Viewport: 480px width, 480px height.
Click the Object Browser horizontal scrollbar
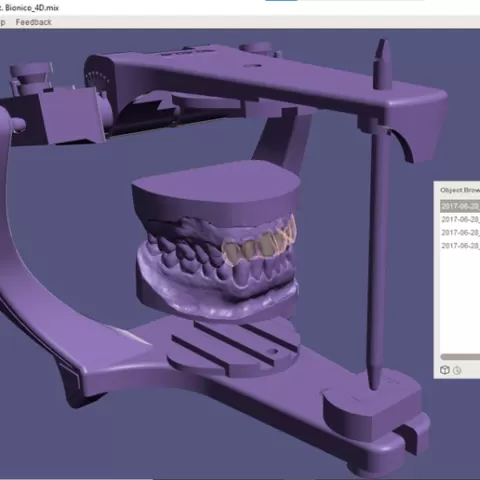click(x=460, y=357)
